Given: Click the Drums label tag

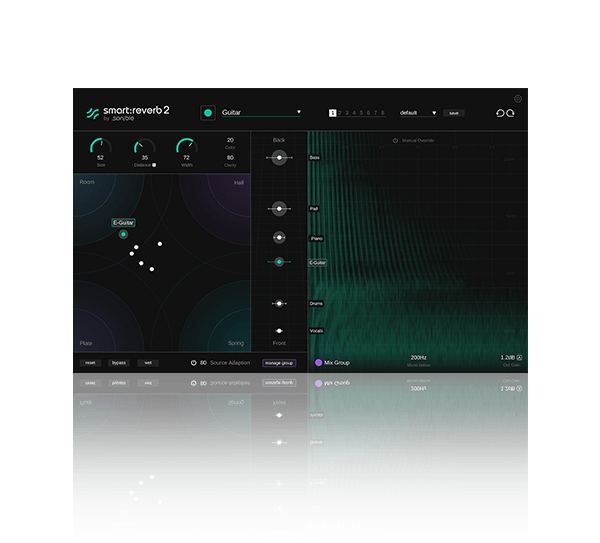Looking at the screenshot, I should [316, 303].
